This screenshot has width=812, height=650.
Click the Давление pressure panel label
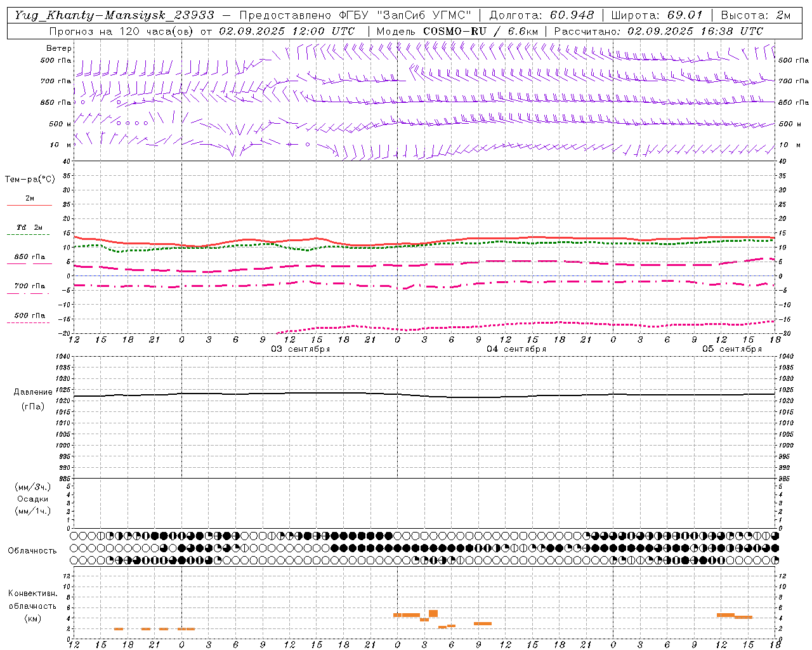tap(33, 392)
